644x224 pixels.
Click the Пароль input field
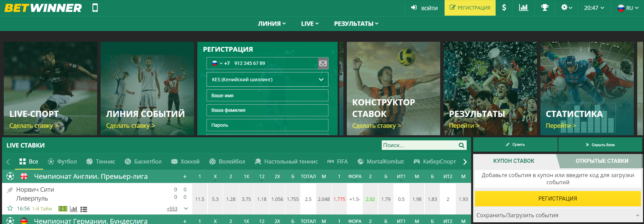pos(267,125)
